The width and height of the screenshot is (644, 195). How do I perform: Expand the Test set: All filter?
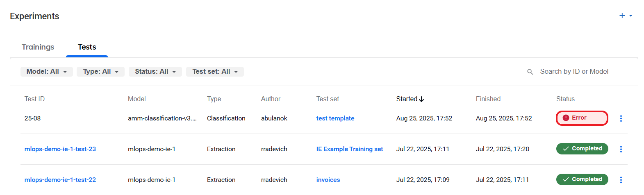pyautogui.click(x=215, y=72)
